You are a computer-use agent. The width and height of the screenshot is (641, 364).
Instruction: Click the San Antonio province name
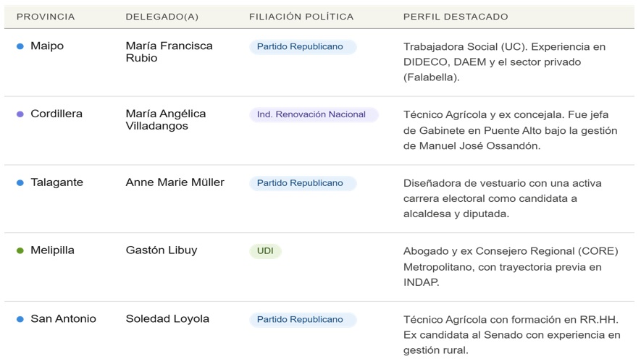63,318
